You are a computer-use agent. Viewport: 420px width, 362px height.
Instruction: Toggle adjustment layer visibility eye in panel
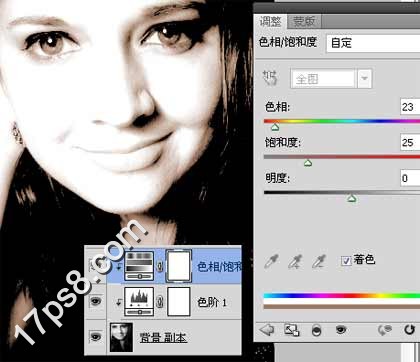click(x=341, y=330)
